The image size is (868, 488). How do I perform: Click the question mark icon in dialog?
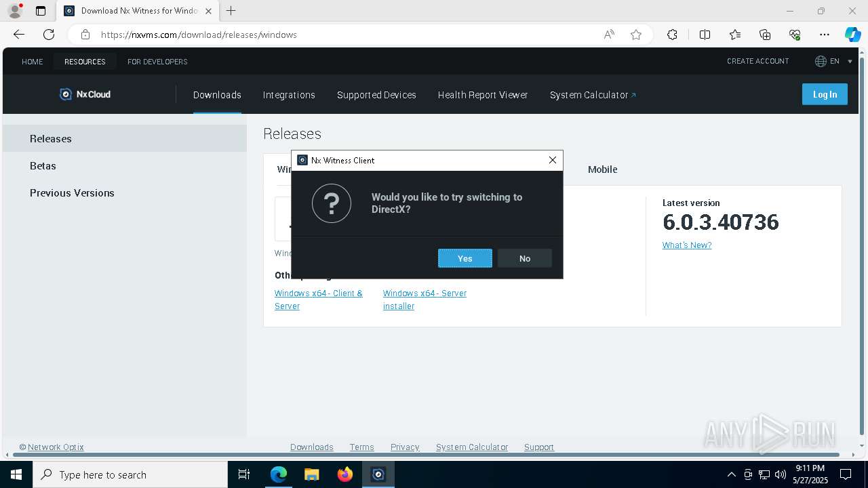[332, 203]
